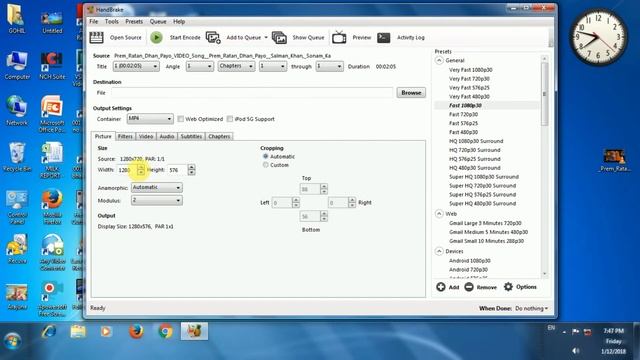
Task: Open the Angle dropdown
Action: pyautogui.click(x=200, y=66)
